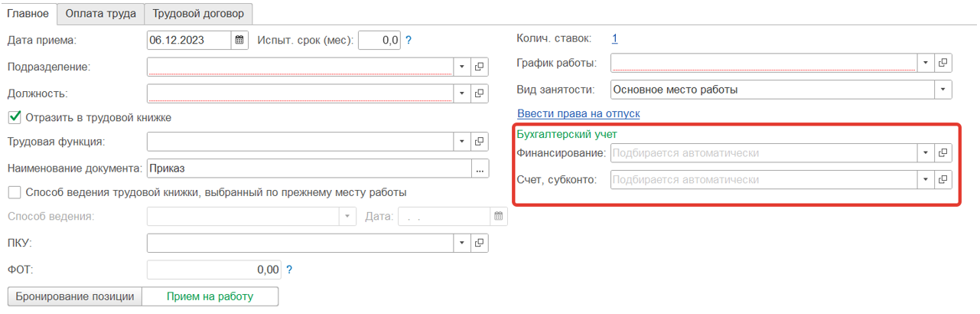Click open-form icon next to Должность
The height and width of the screenshot is (314, 980).
pyautogui.click(x=480, y=93)
